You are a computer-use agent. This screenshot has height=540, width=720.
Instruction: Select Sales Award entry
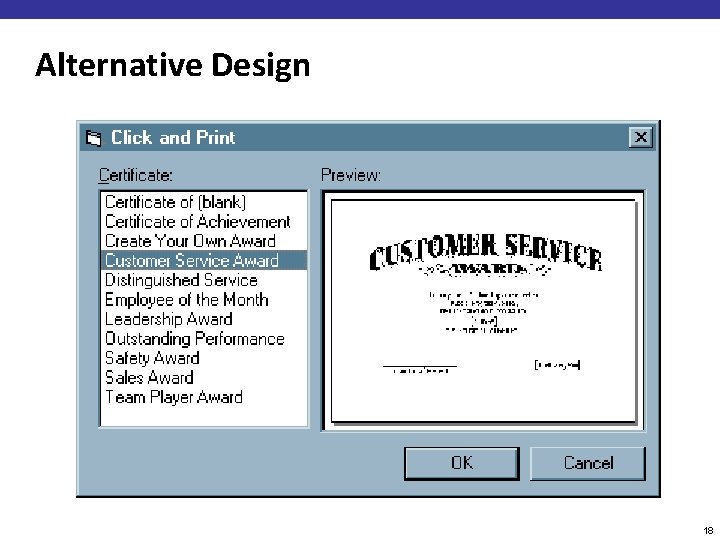204,377
